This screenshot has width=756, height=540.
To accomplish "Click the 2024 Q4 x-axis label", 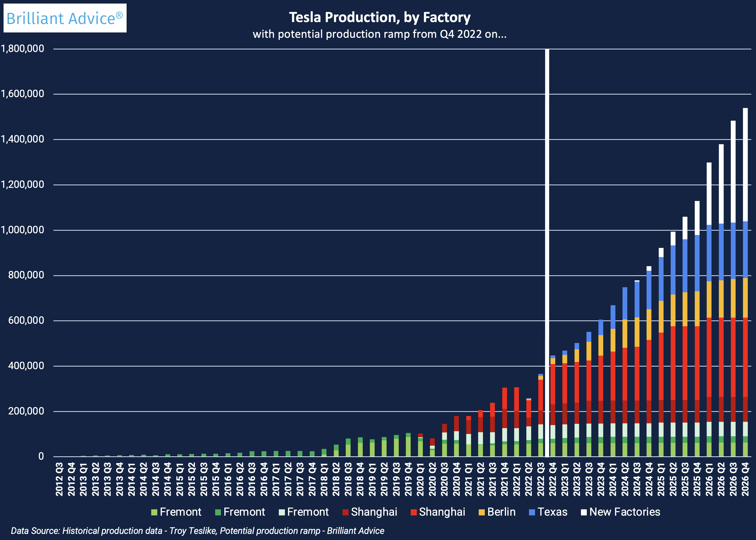I will click(649, 479).
